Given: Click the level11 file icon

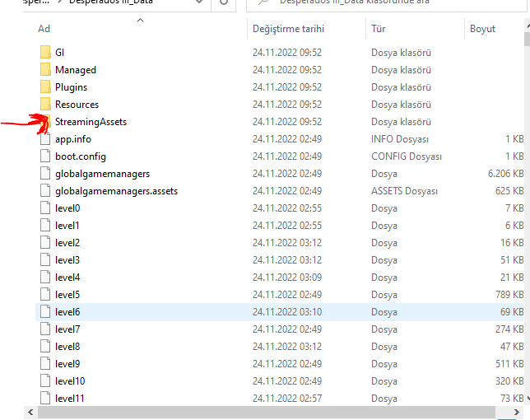Looking at the screenshot, I should (x=45, y=398).
